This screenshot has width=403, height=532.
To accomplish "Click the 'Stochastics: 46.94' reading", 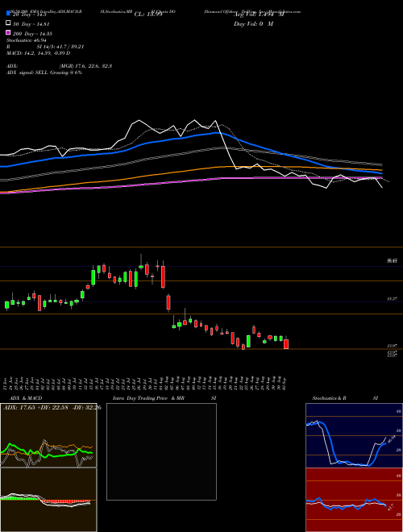I will tap(27, 40).
